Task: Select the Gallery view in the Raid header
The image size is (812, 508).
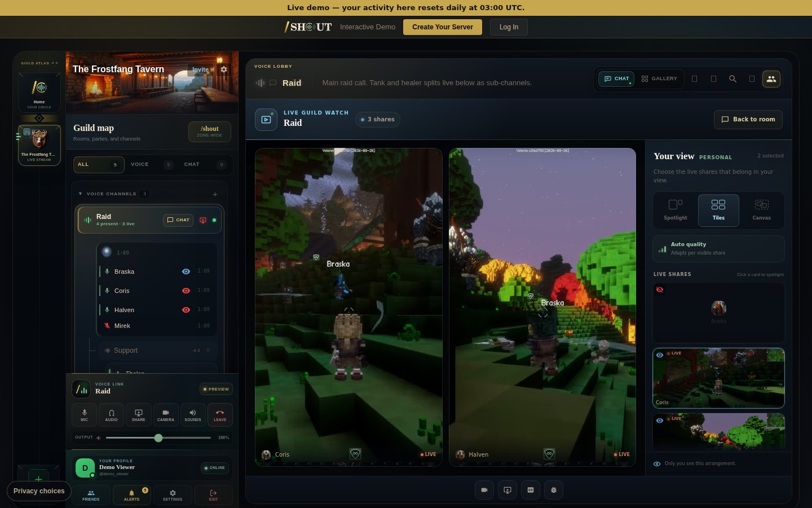Action: coord(659,79)
